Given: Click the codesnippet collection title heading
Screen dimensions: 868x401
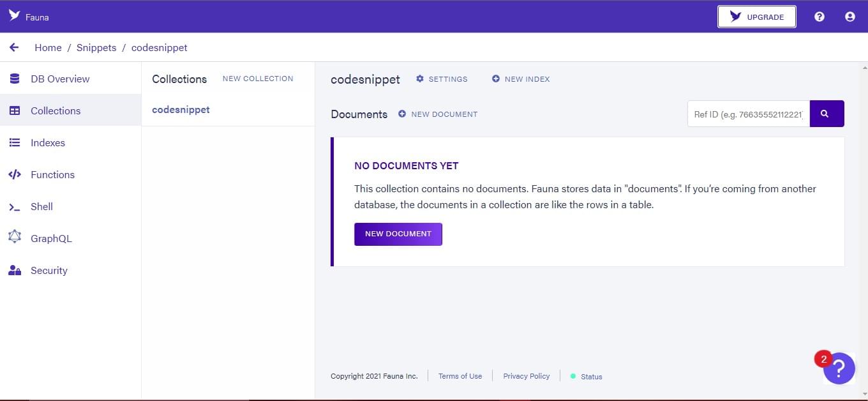Looking at the screenshot, I should click(365, 80).
